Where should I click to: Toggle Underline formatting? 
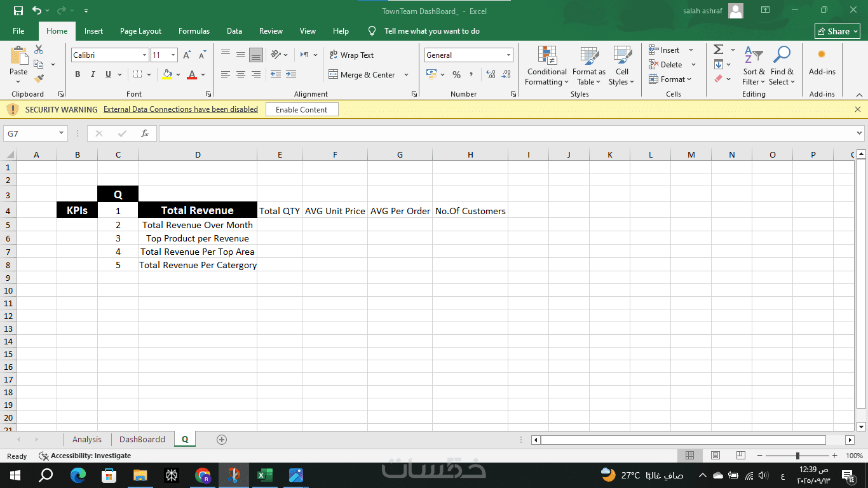[109, 74]
